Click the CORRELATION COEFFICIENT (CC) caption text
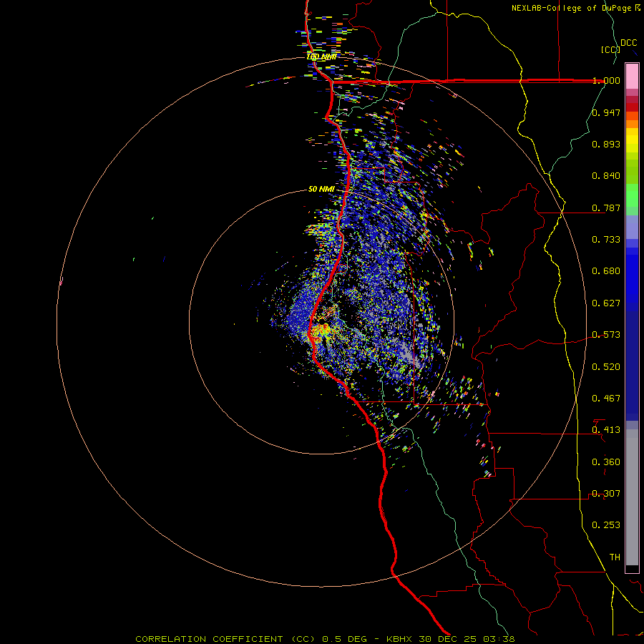The width and height of the screenshot is (644, 644). pos(225,639)
